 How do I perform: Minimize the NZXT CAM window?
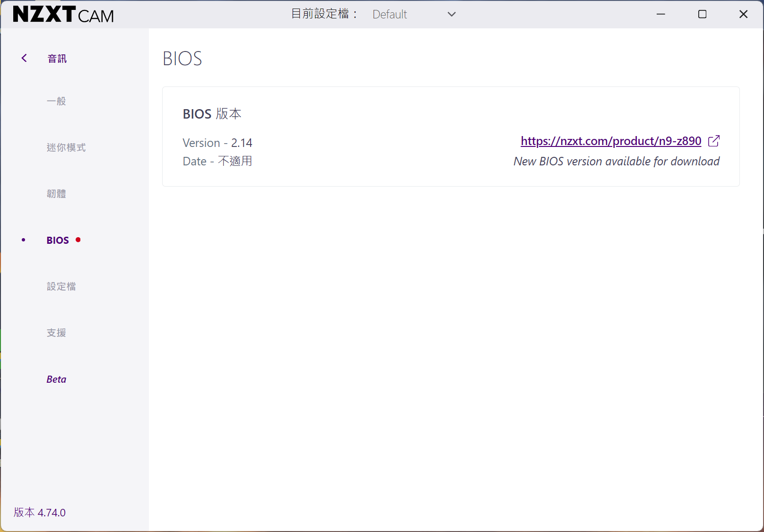pos(661,14)
